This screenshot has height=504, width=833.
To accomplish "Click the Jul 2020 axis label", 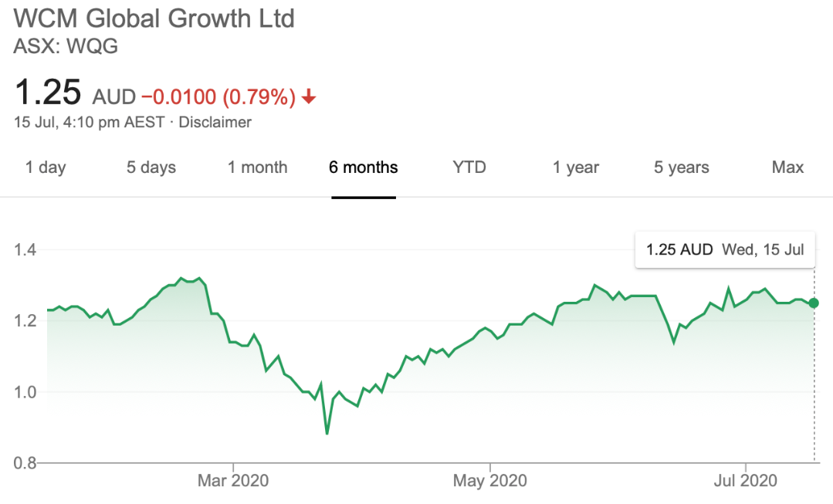I will [747, 481].
